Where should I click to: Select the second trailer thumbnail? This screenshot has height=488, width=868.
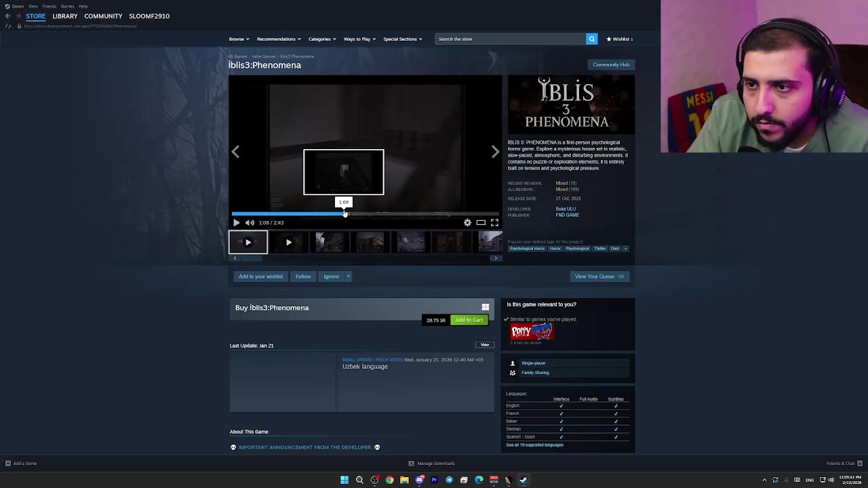pyautogui.click(x=288, y=242)
